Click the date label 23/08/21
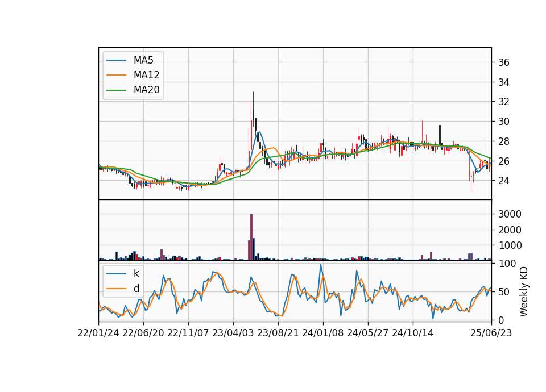The height and width of the screenshot is (392, 546). (278, 333)
